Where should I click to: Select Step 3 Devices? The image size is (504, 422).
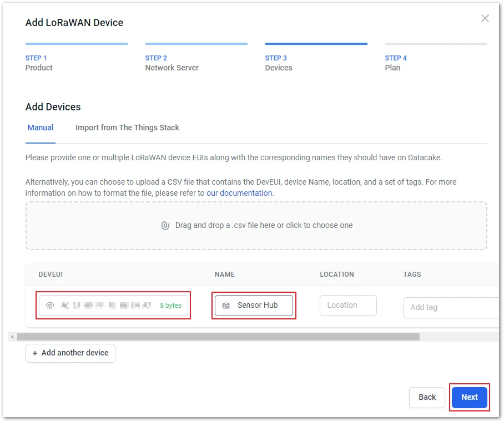pos(316,58)
